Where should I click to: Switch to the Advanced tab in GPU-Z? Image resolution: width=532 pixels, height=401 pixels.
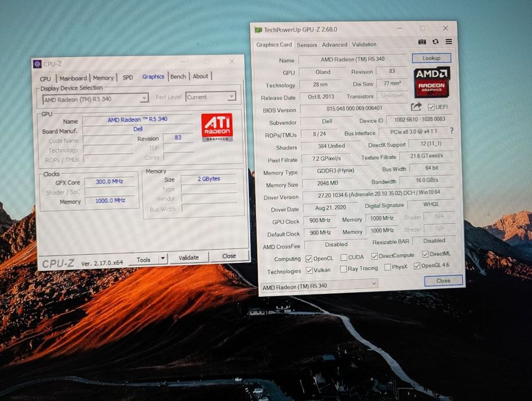pos(334,45)
